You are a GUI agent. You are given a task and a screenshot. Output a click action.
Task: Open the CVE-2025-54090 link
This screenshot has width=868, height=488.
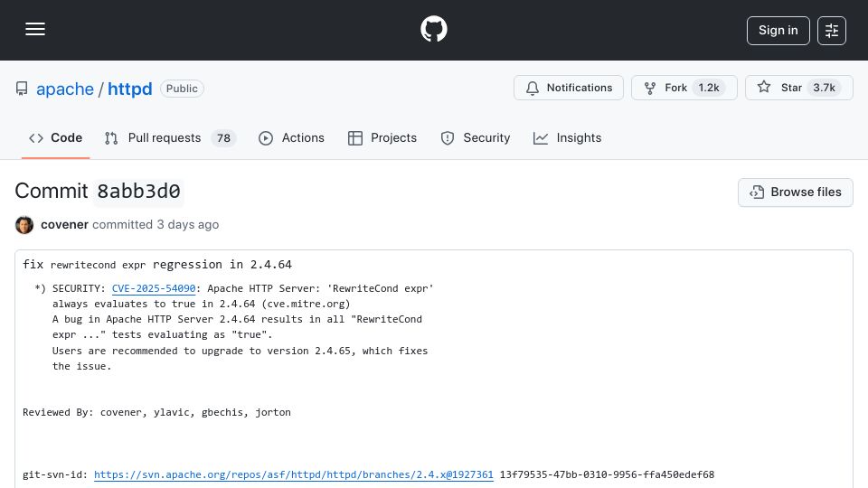click(154, 288)
